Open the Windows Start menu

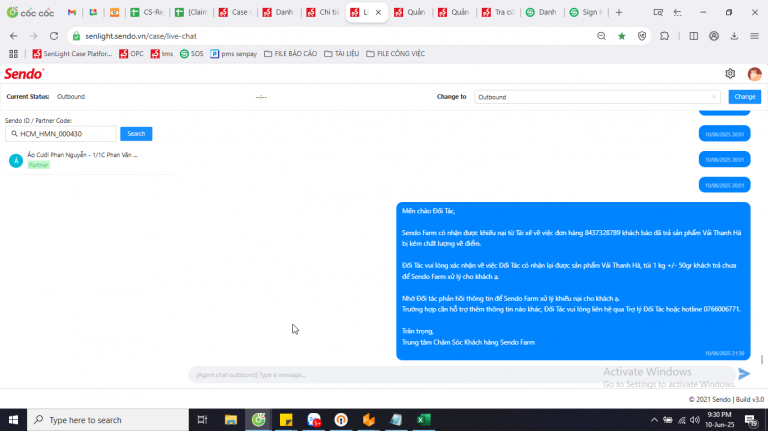click(x=13, y=420)
